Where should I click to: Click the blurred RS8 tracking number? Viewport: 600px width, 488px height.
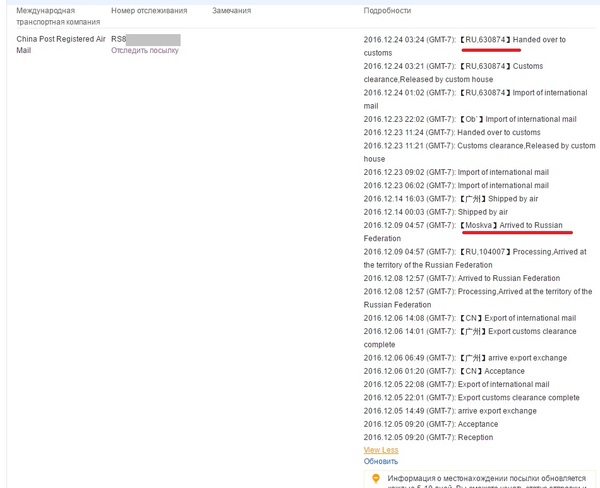click(x=145, y=39)
